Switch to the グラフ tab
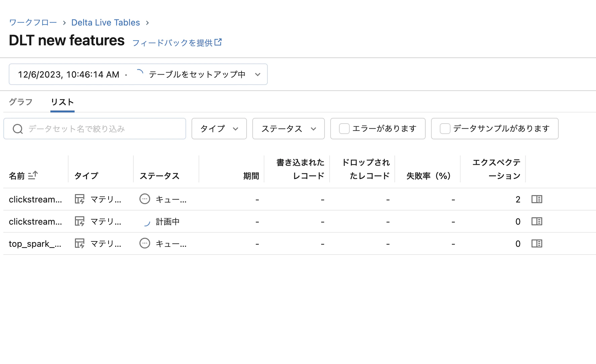 20,101
